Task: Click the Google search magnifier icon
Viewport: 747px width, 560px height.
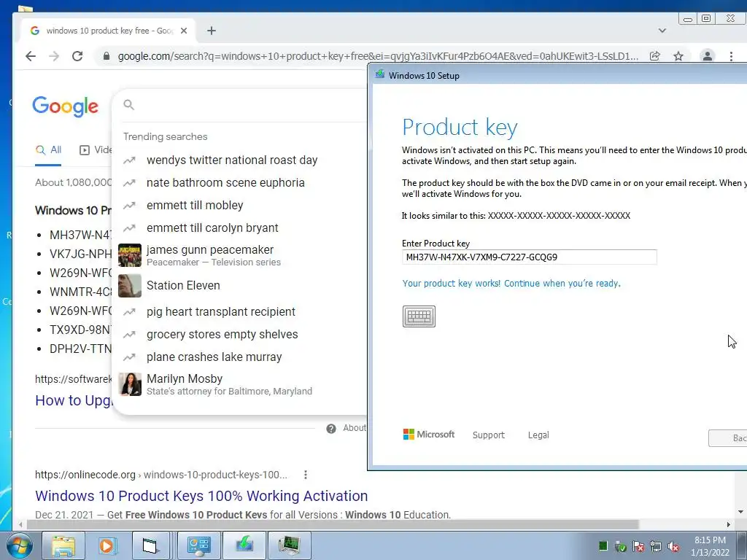Action: (x=128, y=104)
